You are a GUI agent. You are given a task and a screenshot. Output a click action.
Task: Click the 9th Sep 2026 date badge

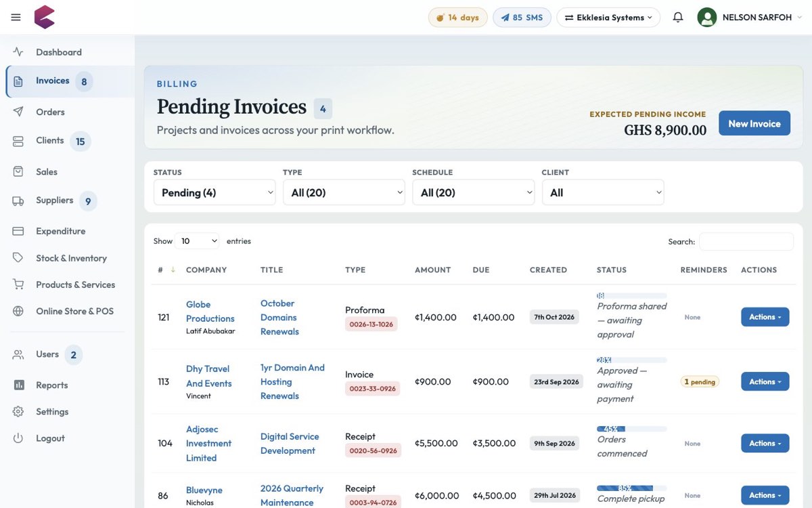554,444
